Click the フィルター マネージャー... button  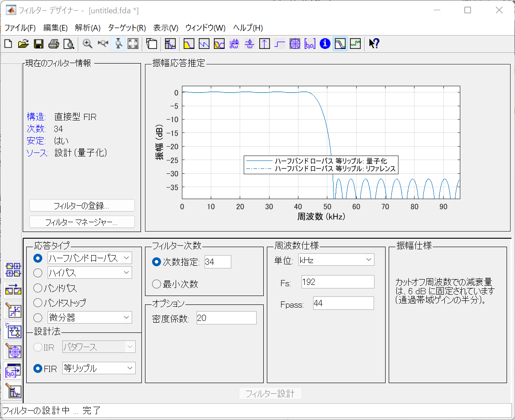click(x=82, y=222)
